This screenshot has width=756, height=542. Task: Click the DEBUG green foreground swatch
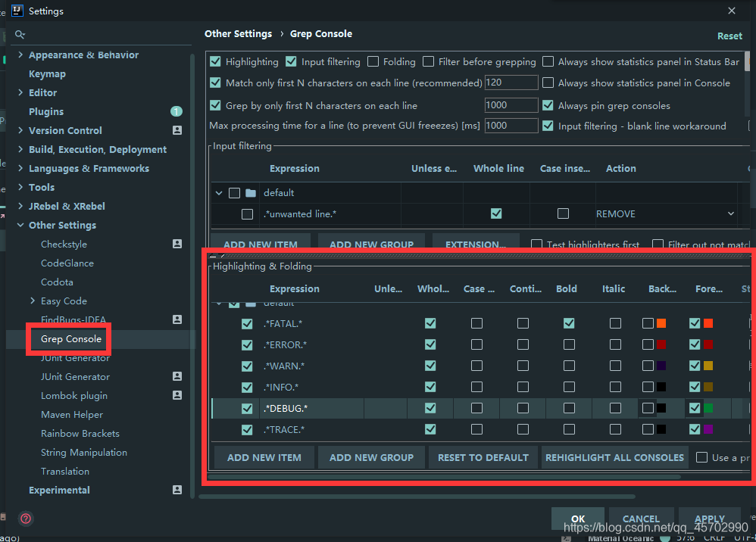[708, 408]
